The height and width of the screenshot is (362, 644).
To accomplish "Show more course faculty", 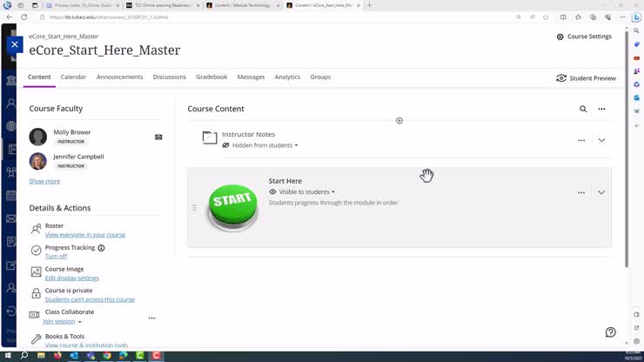I will 44,181.
